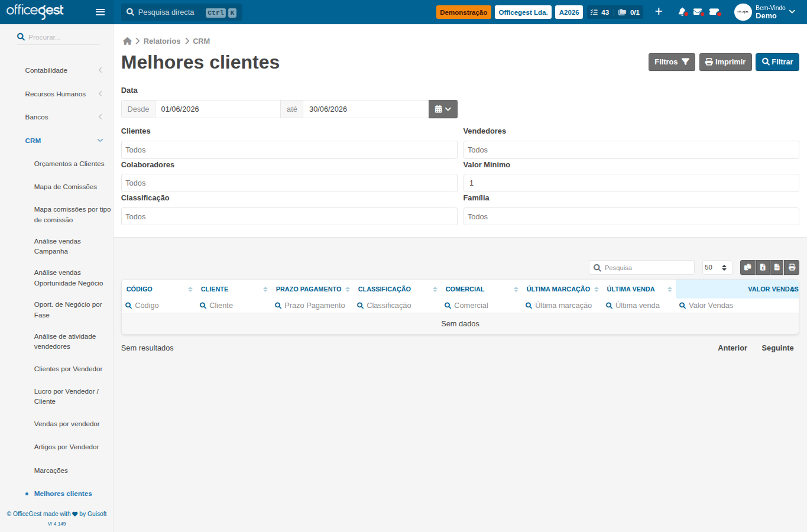Screen dimensions: 807x532
Task: Open the mail envelope notifications
Action: 698,12
